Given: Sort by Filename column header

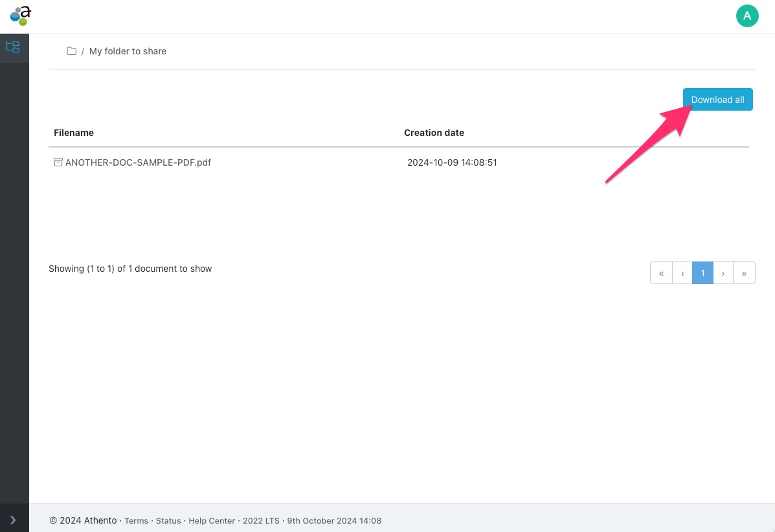Looking at the screenshot, I should tap(74, 133).
